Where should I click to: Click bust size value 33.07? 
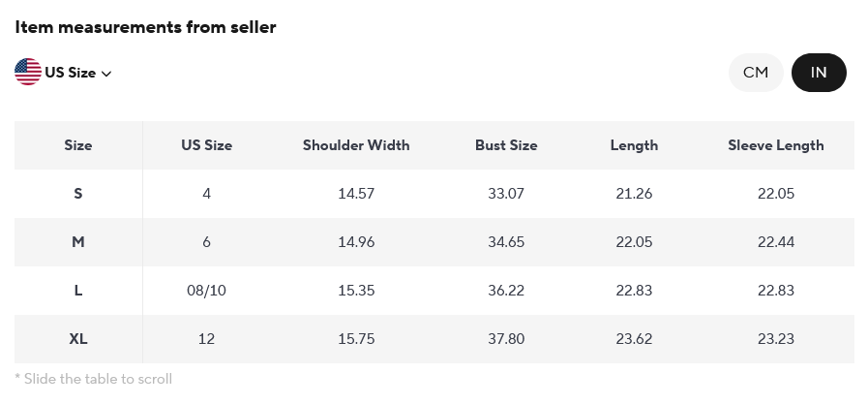click(506, 194)
